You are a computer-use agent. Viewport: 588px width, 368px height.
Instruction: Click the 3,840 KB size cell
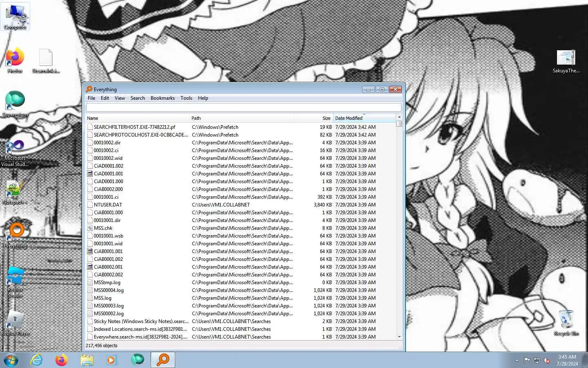click(x=323, y=205)
